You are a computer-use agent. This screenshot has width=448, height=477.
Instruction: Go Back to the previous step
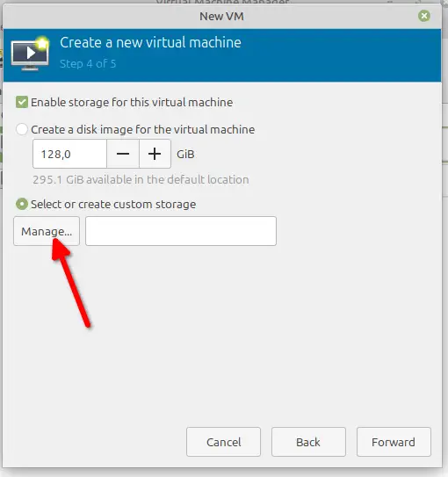pos(308,442)
